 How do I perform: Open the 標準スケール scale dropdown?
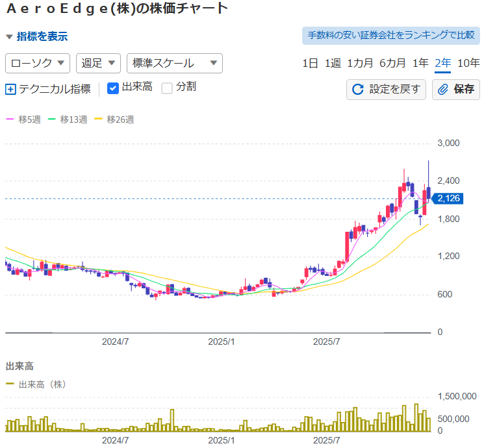(x=174, y=63)
